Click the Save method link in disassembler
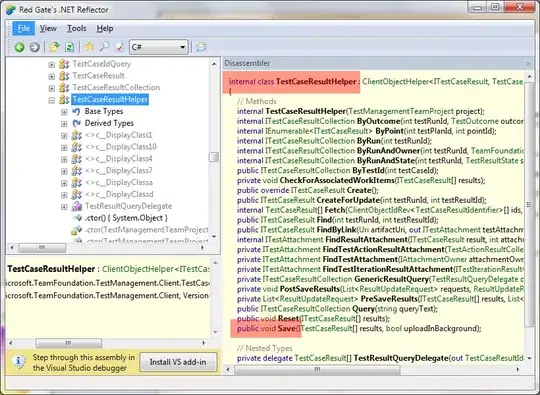540x395 pixels. click(x=287, y=329)
